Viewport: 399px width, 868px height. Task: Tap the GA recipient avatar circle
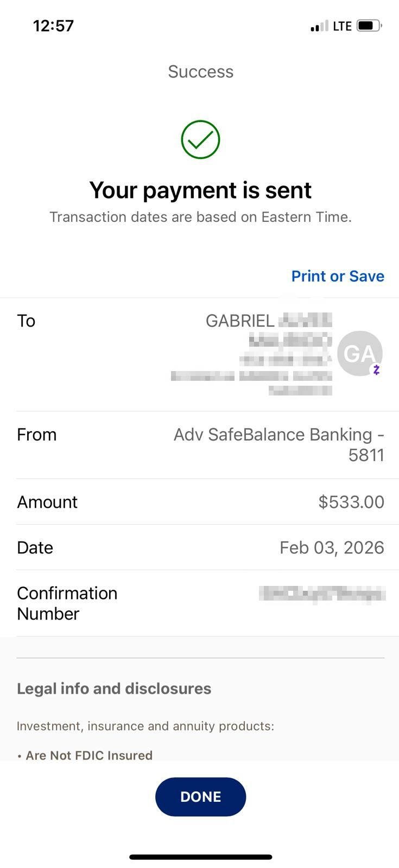point(359,353)
